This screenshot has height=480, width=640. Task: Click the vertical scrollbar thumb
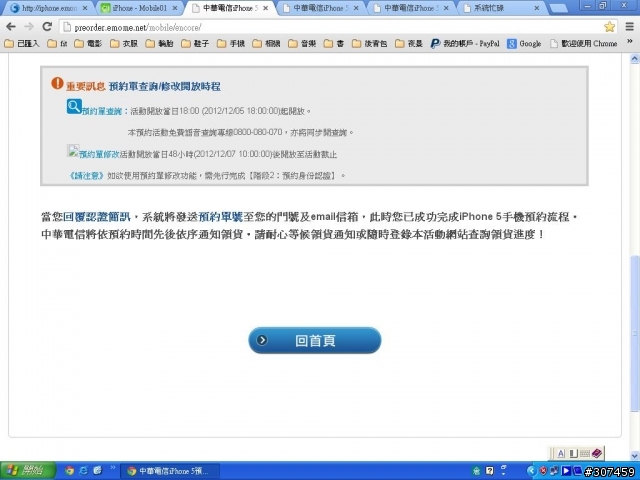[x=634, y=333]
